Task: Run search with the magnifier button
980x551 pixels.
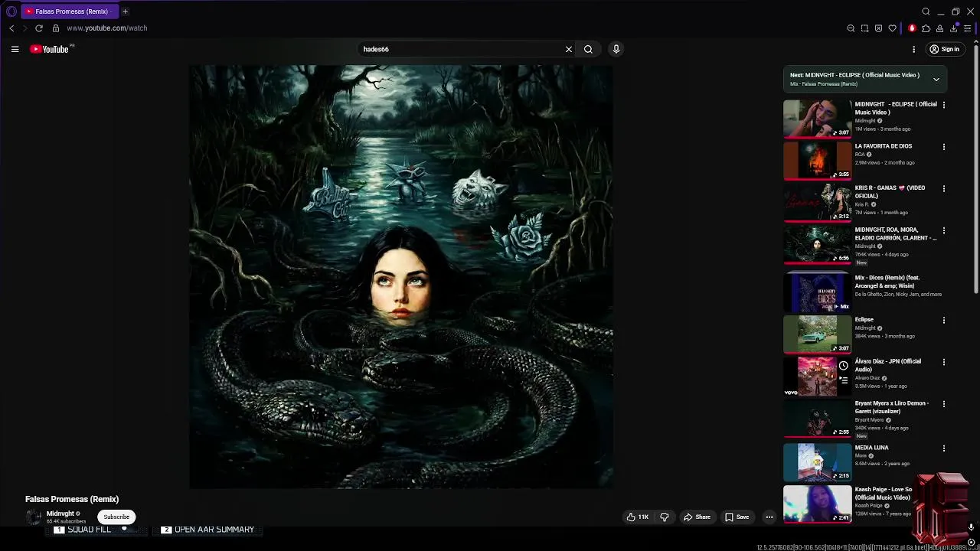Action: (588, 49)
